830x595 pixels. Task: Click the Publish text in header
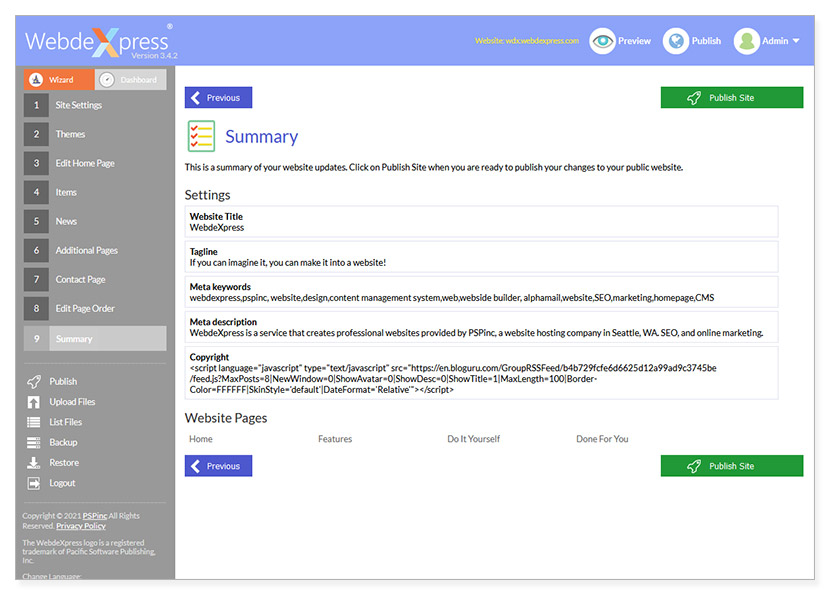(706, 41)
